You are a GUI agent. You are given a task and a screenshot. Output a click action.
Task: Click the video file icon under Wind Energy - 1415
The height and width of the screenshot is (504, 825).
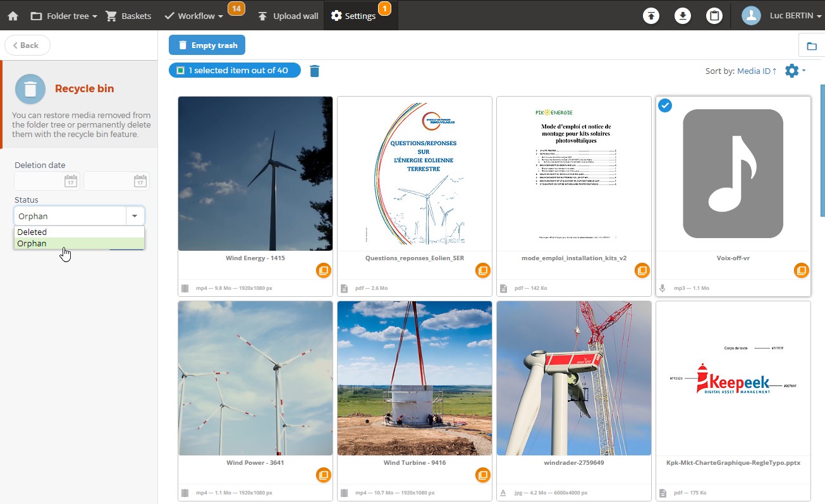[x=185, y=288]
